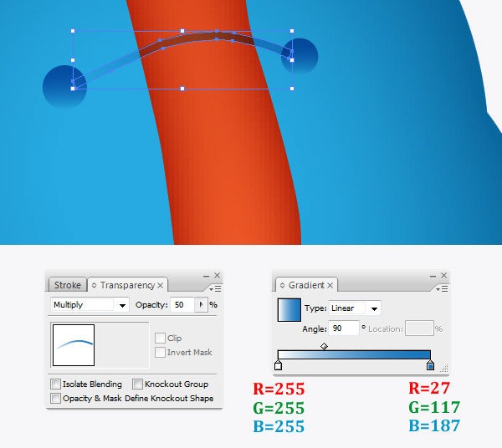Screen dimensions: 502x448
Task: Click the gradient Location input field
Action: 419,328
